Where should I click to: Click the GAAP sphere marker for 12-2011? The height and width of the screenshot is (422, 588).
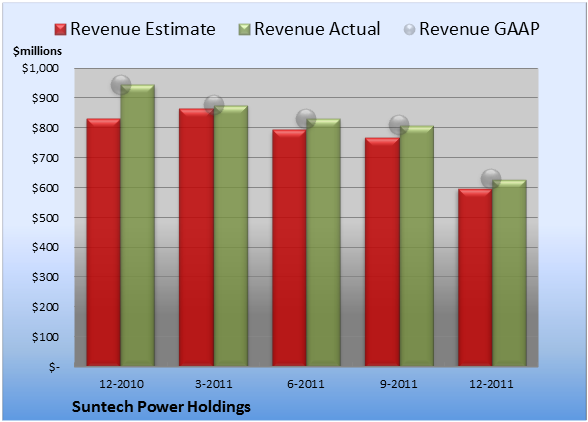[491, 179]
